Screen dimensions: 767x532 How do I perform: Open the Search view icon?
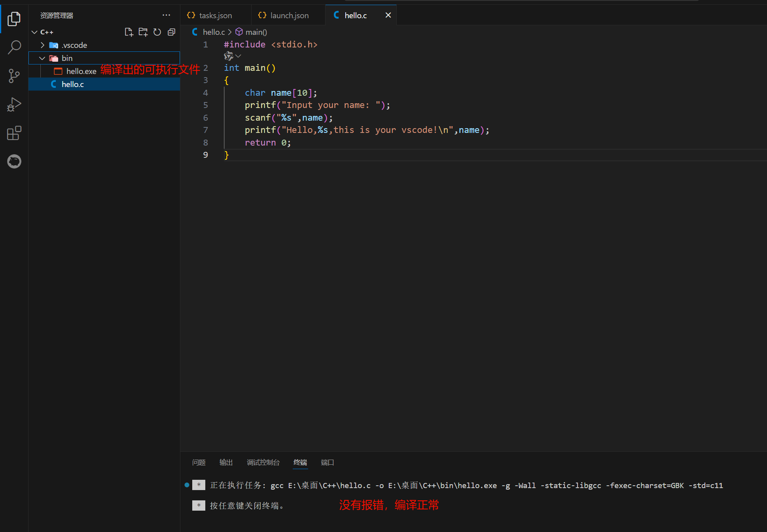click(x=14, y=47)
